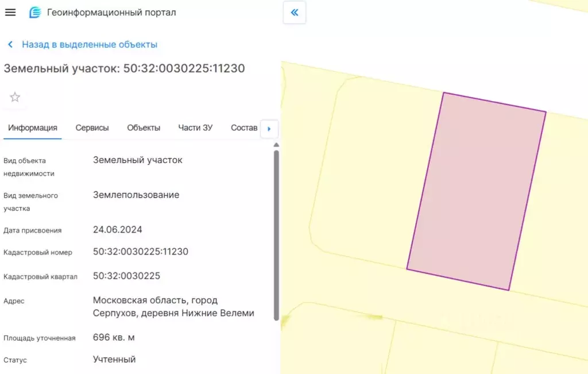Click the highlighted pink land parcel on map
The image size is (588, 374).
click(477, 190)
